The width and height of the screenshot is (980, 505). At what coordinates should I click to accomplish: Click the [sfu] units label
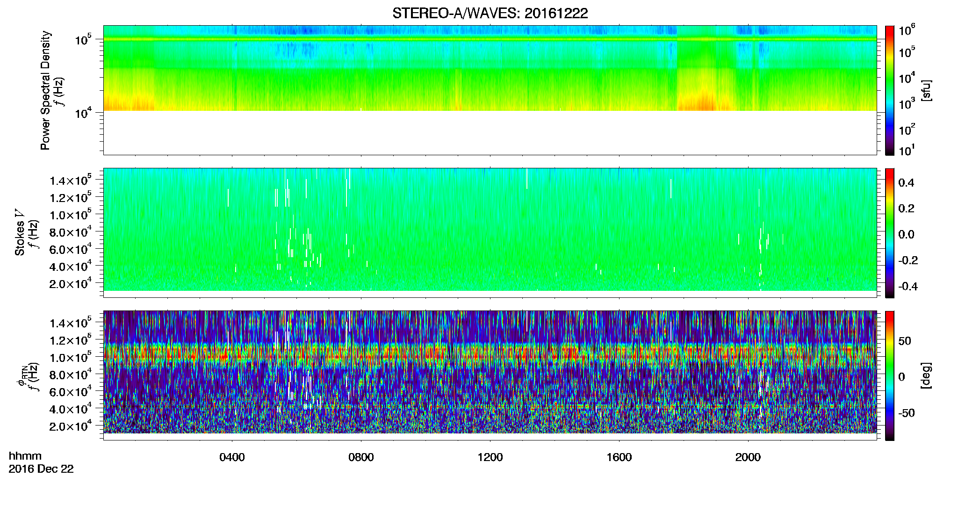pos(926,90)
